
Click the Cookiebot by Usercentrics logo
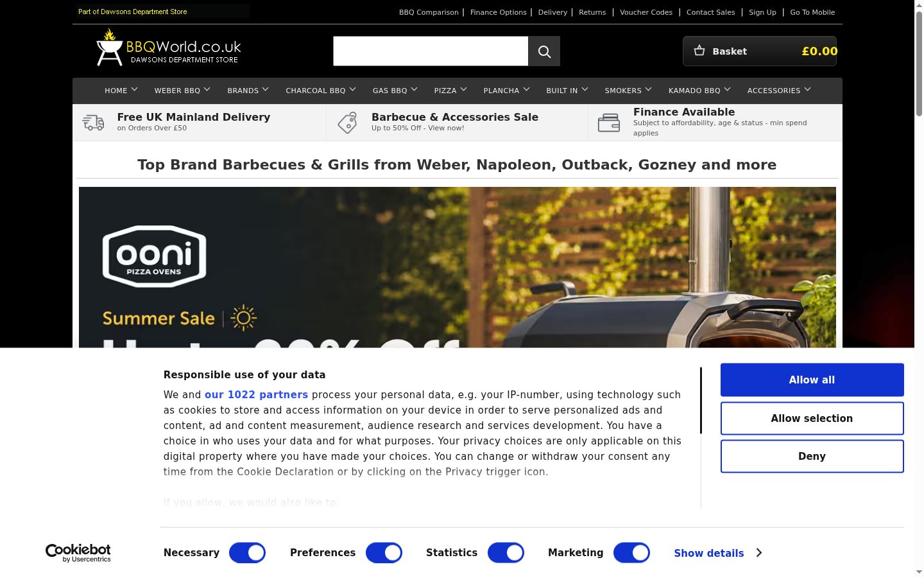pos(78,553)
